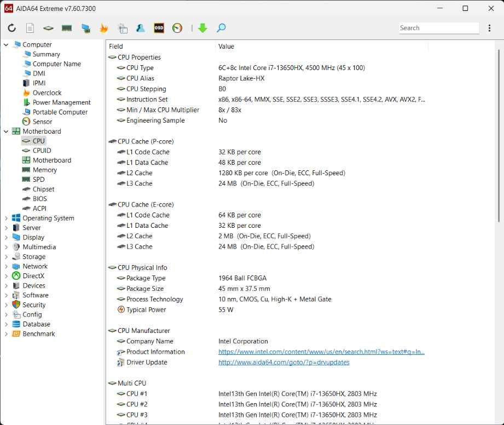This screenshot has width=504, height=425.
Task: Open the OSD panel icon
Action: [x=159, y=28]
